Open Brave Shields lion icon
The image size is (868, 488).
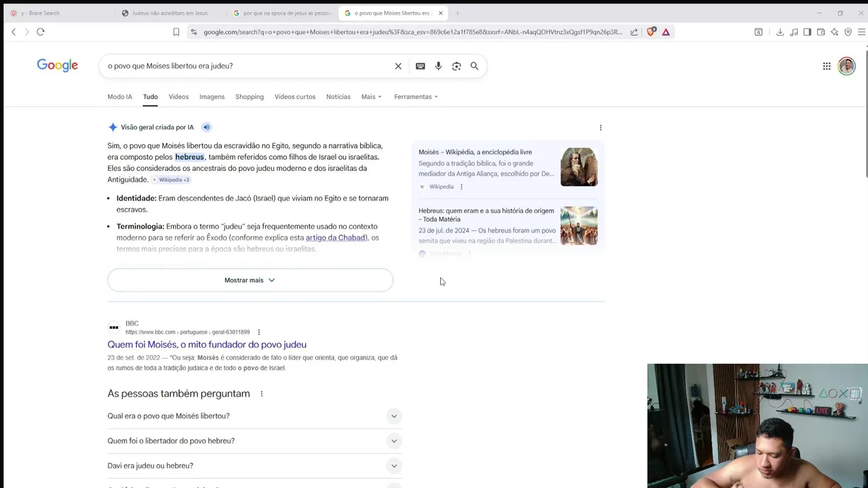click(652, 32)
